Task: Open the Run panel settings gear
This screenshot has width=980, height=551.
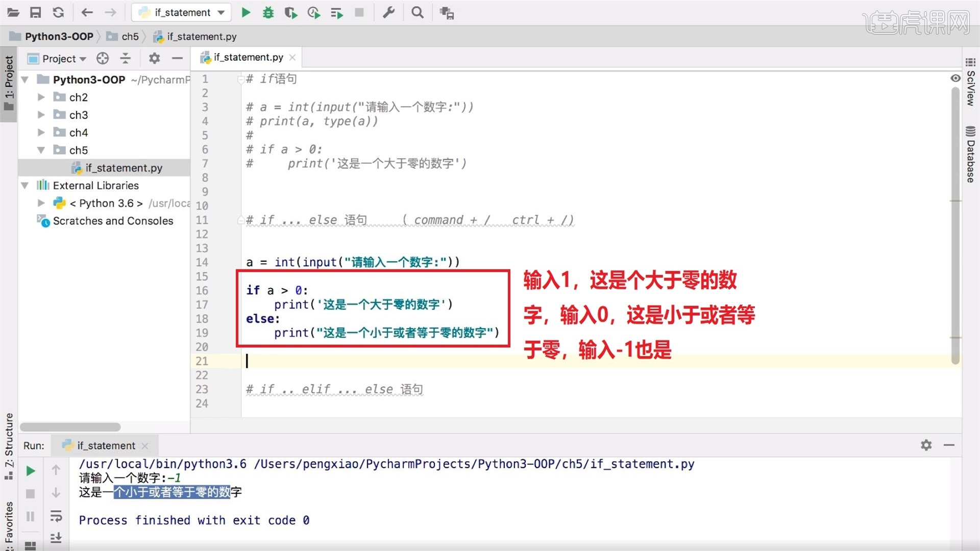Action: coord(926,445)
